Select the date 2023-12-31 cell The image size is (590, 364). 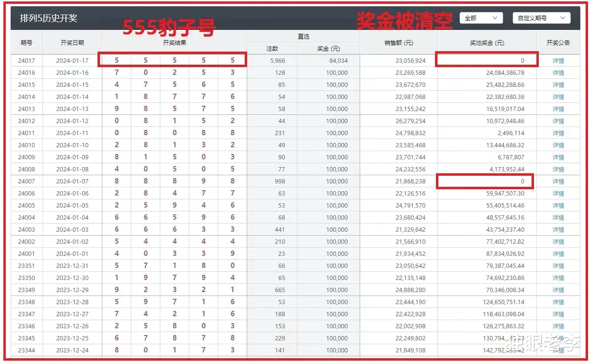(72, 266)
